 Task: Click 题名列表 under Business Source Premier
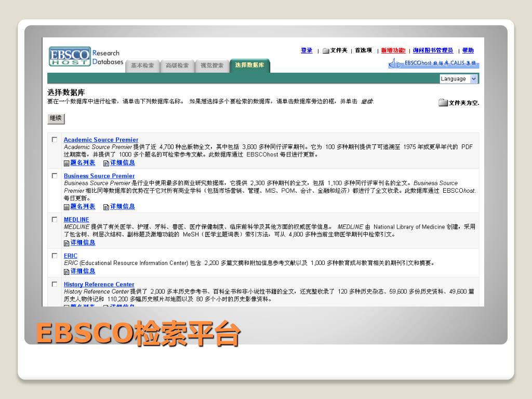coord(83,207)
